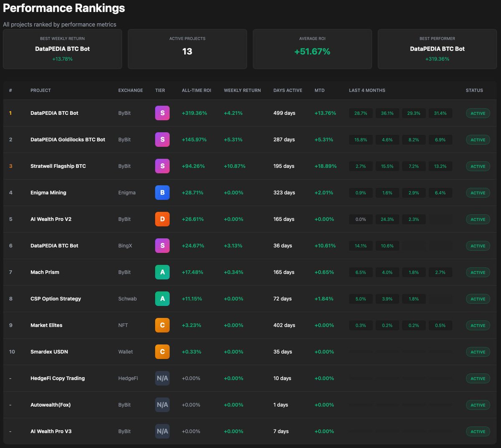Click the S tier badge in rank 1 row

pyautogui.click(x=162, y=113)
